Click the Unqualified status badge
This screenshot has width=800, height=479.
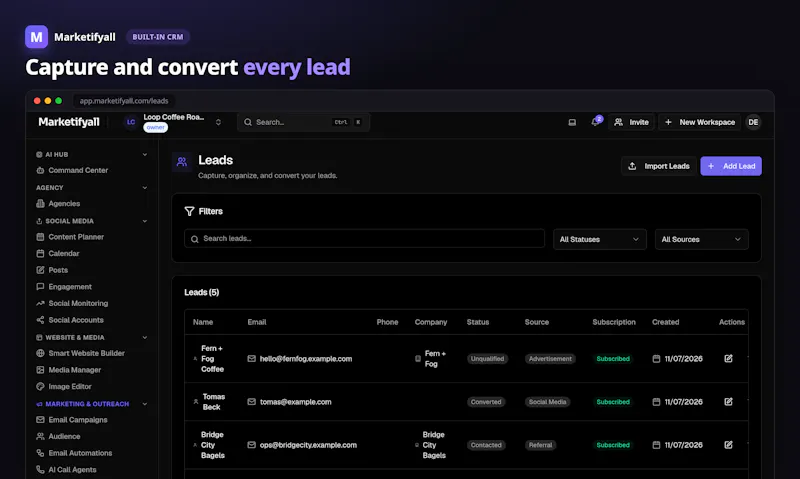coord(487,359)
